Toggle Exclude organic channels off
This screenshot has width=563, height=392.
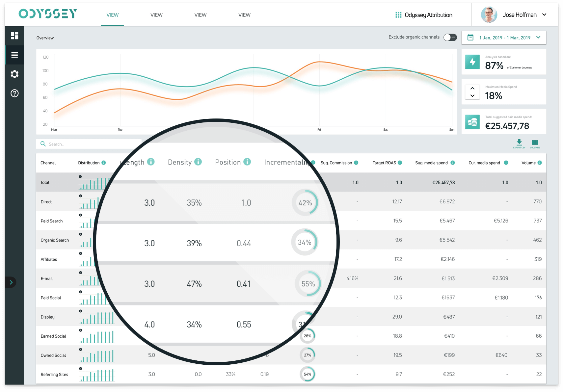450,37
